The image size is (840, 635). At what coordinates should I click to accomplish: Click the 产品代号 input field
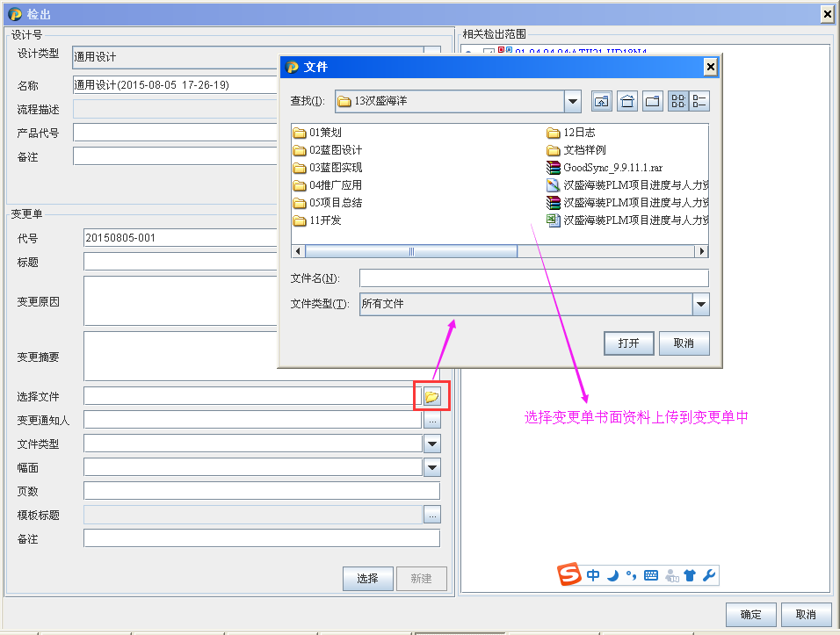point(176,133)
